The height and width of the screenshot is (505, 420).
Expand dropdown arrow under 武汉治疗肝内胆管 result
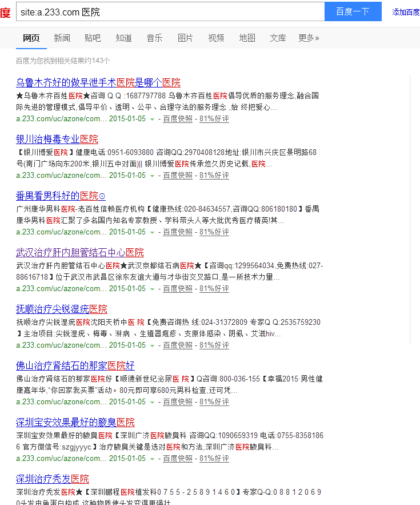152,289
